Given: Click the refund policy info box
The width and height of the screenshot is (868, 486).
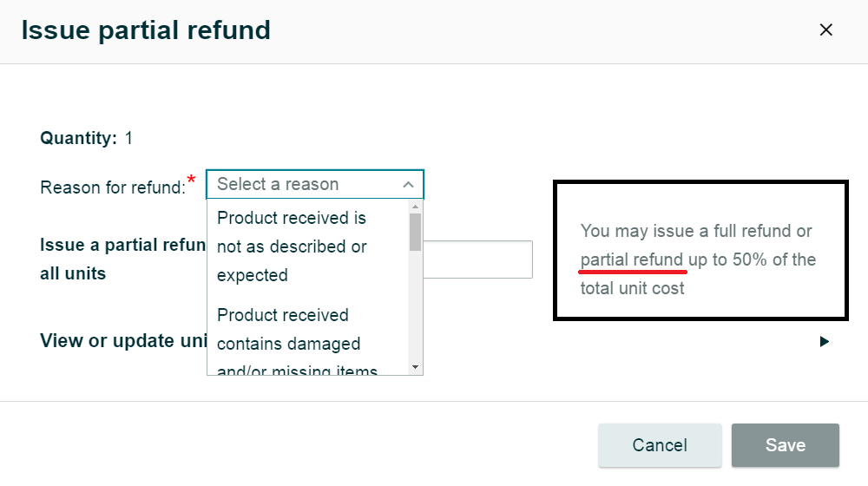Looking at the screenshot, I should [700, 252].
